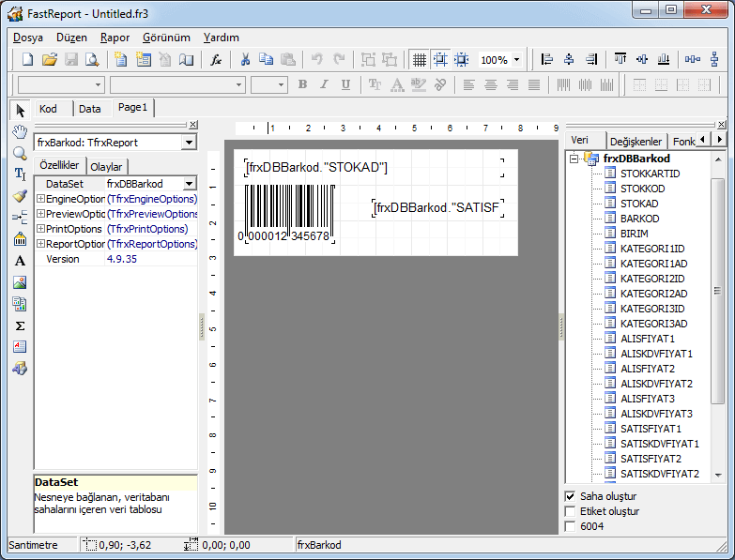Switch to the Data tab

(x=89, y=109)
